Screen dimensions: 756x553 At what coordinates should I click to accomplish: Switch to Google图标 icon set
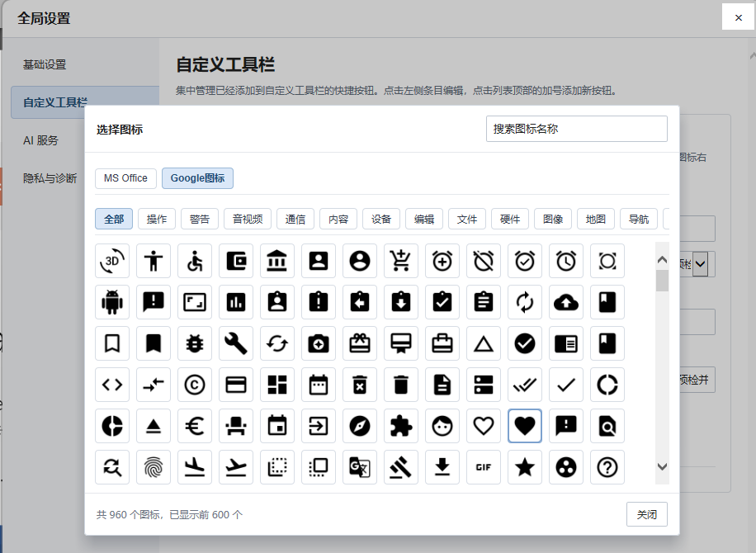pos(198,178)
